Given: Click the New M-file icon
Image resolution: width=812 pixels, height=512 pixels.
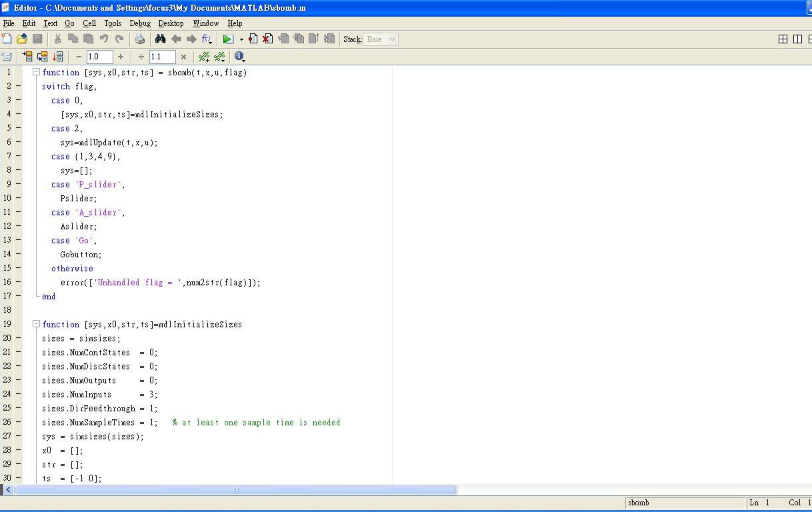Looking at the screenshot, I should [7, 39].
